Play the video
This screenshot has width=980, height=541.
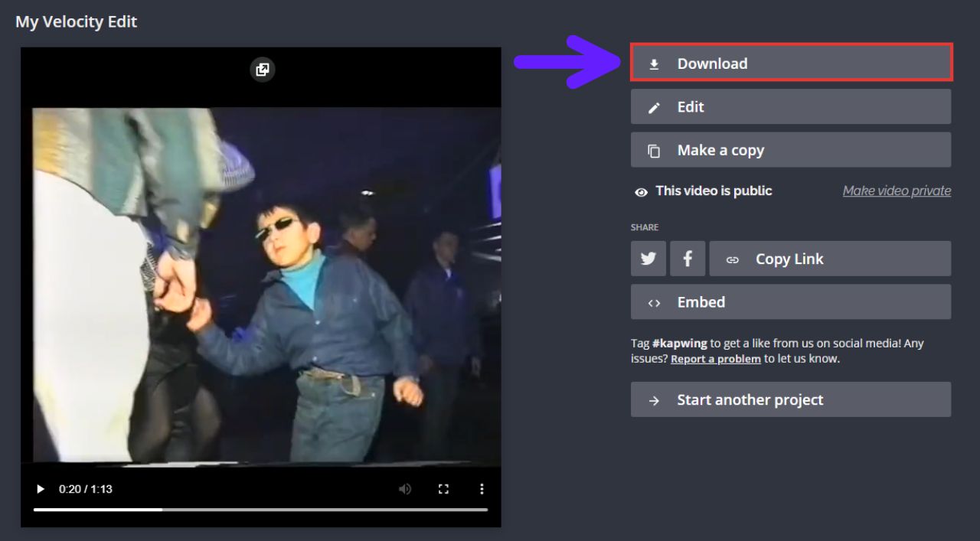pos(40,488)
